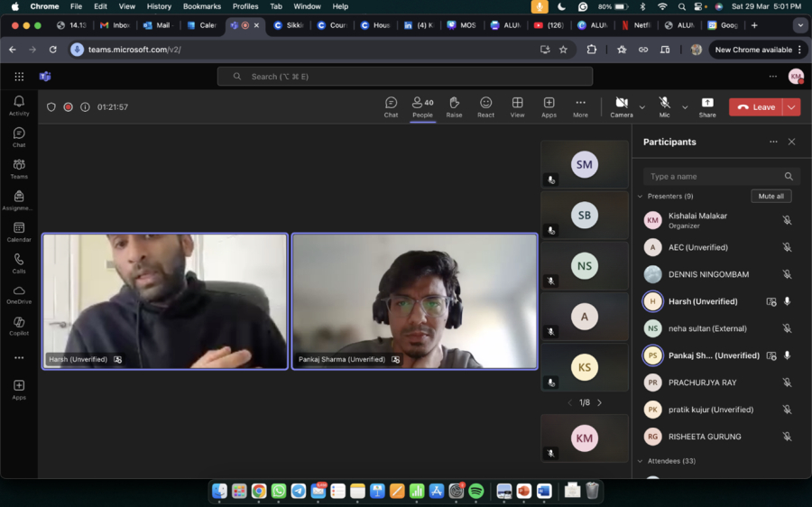The height and width of the screenshot is (507, 812).
Task: Open the app launcher grid icon
Action: coord(19,77)
